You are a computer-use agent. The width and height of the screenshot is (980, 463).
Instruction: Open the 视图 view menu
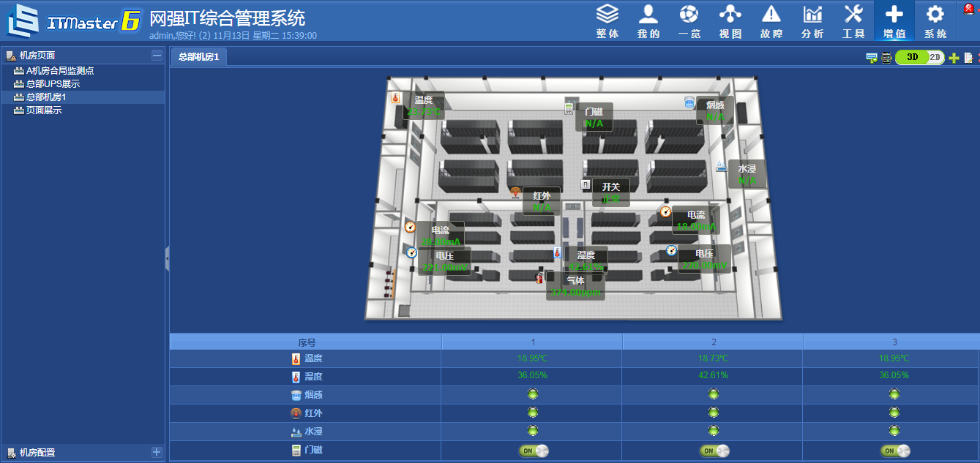[x=730, y=21]
